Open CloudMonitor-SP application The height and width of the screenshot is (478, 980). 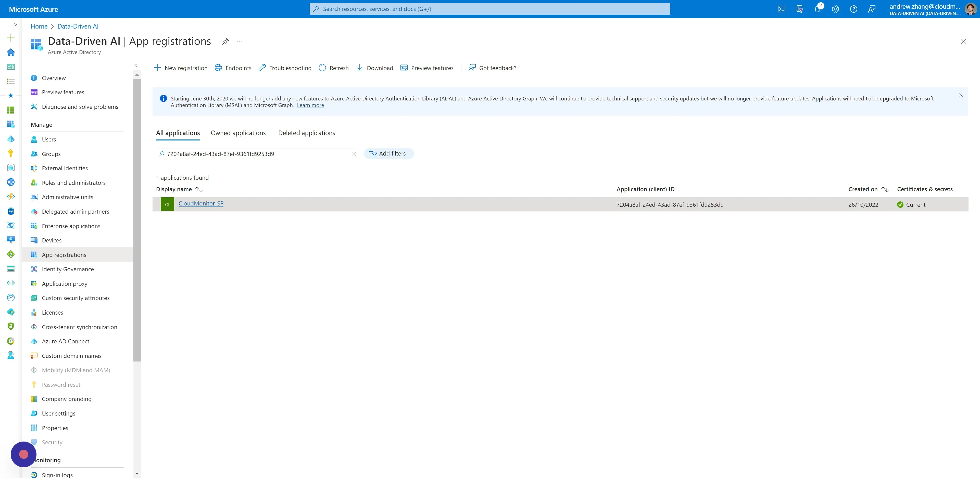pos(201,203)
